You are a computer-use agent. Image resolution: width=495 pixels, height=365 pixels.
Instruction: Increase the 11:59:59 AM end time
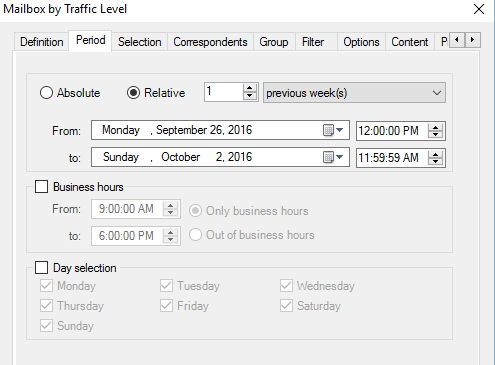435,154
